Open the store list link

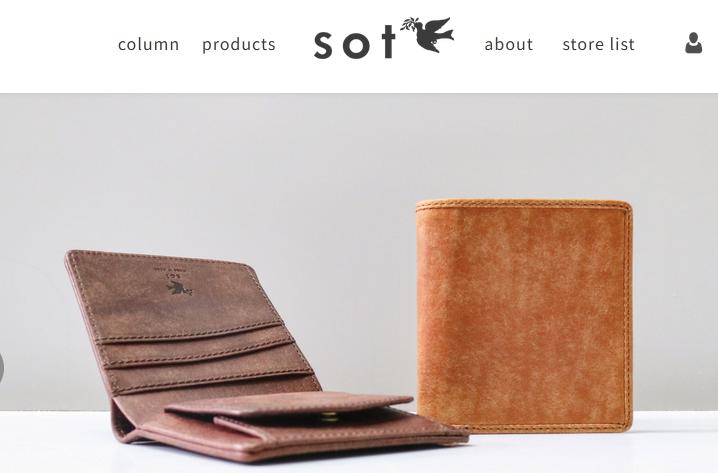(598, 44)
